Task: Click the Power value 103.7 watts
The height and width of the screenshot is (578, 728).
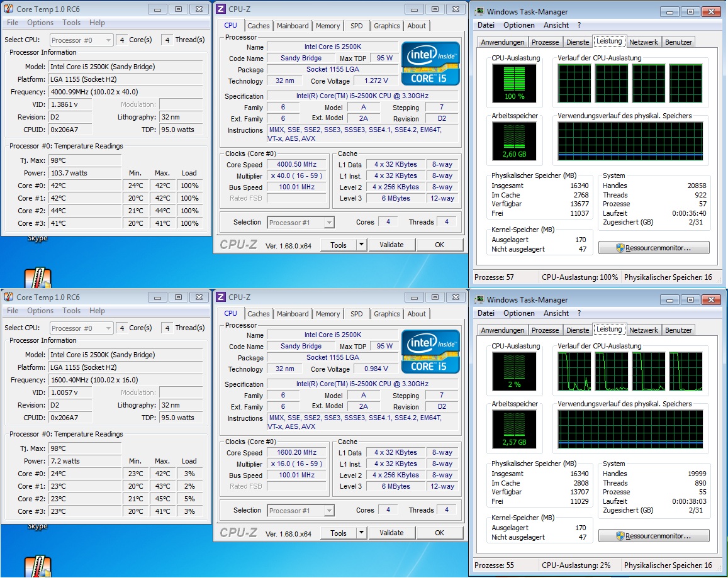Action: tap(85, 173)
